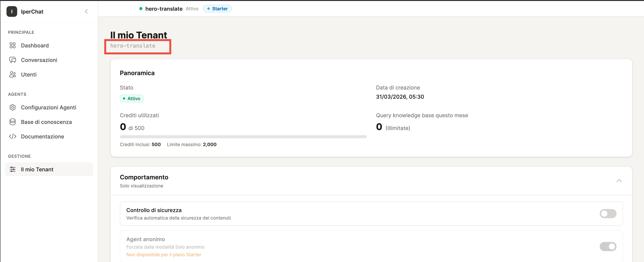Image resolution: width=644 pixels, height=262 pixels.
Task: Select Il mio Tenant menu entry
Action: 37,169
